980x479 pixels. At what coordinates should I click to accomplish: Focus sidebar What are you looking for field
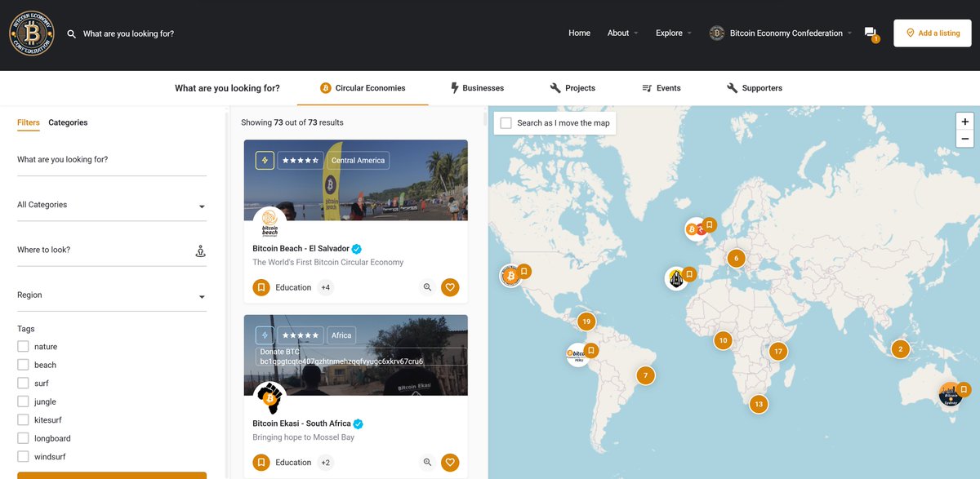point(112,160)
